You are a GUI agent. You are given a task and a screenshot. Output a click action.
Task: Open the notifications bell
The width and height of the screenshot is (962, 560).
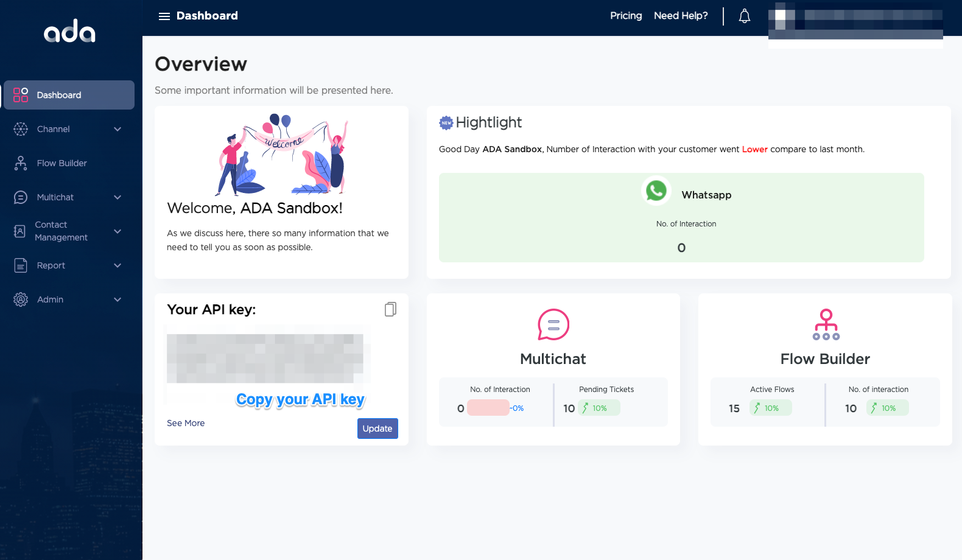click(x=744, y=16)
